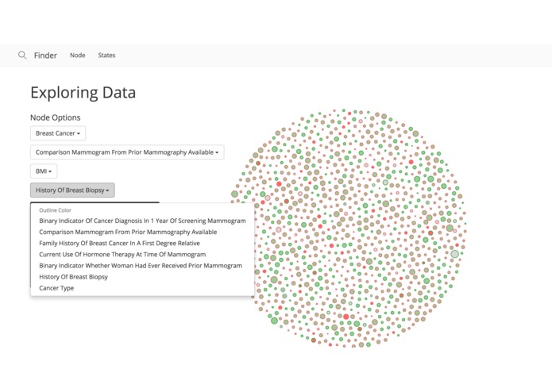552x392 pixels.
Task: Click the large green node at far left edge
Action: tap(235, 194)
